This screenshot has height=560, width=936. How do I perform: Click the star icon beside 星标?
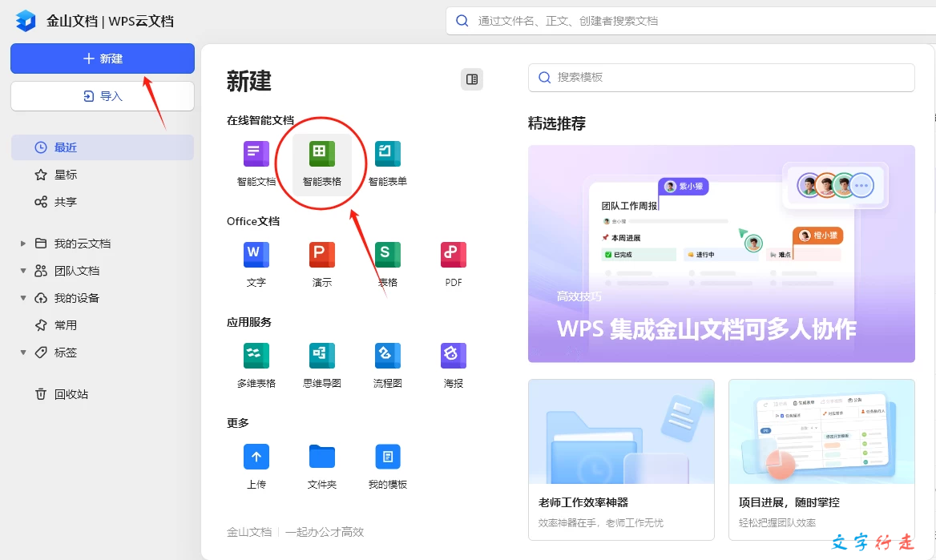tap(41, 175)
